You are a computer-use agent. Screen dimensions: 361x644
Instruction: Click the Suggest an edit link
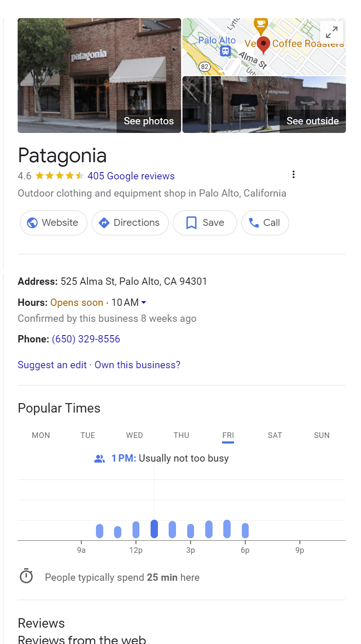[x=52, y=365]
